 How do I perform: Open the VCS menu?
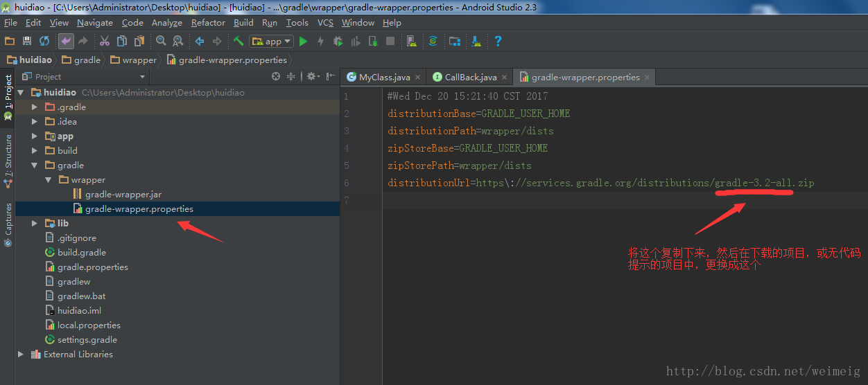coord(325,23)
